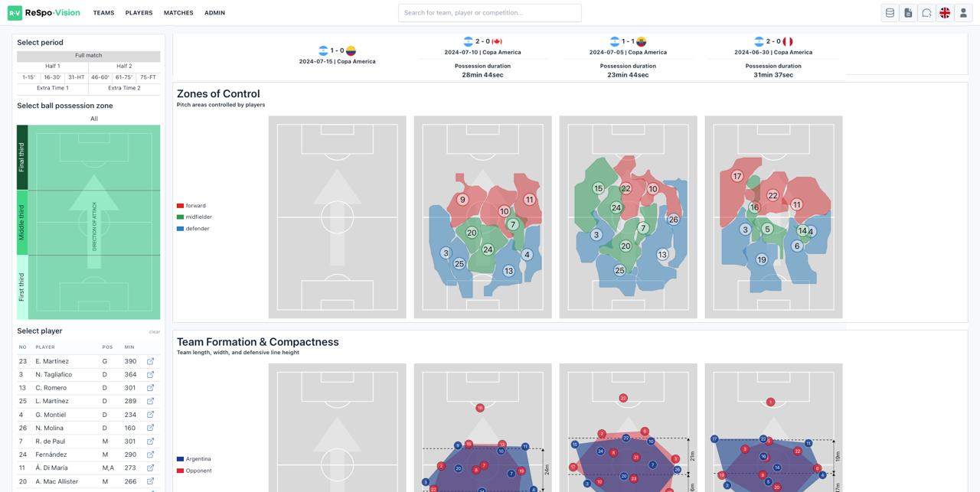Select the 46-60' time interval
Screen dimensions: 980x492
(x=100, y=77)
